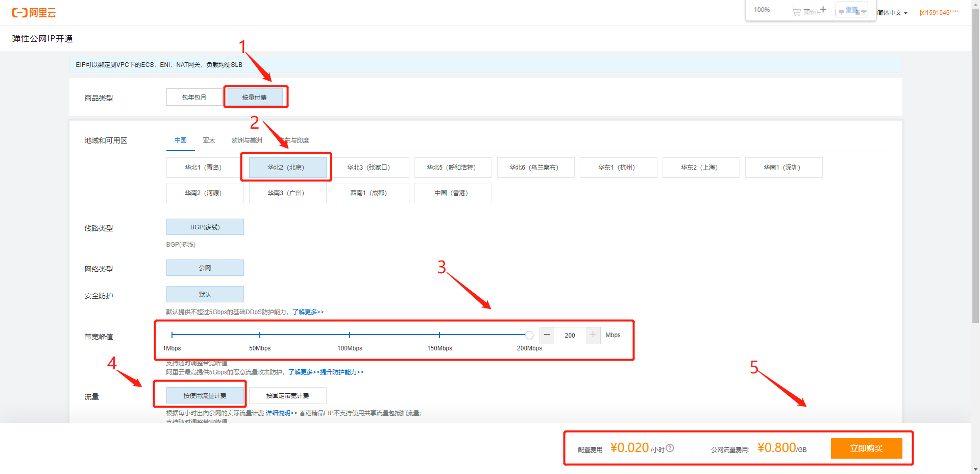Choose 按固定带宽计费 traffic billing option
This screenshot has width=980, height=474.
pos(287,396)
